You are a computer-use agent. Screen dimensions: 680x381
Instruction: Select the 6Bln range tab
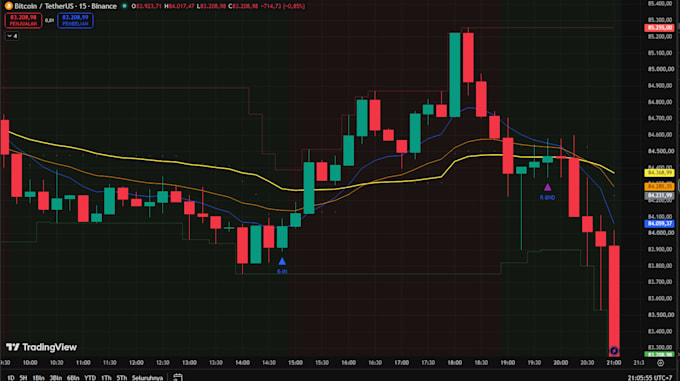(73, 378)
